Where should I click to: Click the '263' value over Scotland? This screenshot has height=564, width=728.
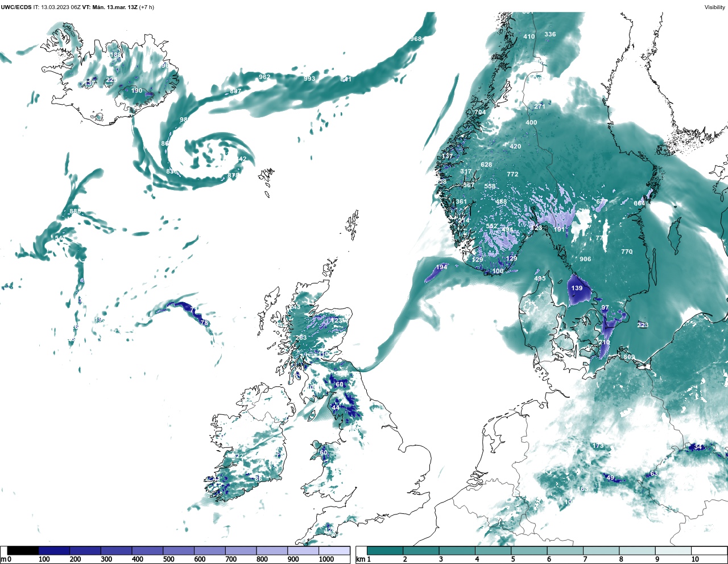301,337
